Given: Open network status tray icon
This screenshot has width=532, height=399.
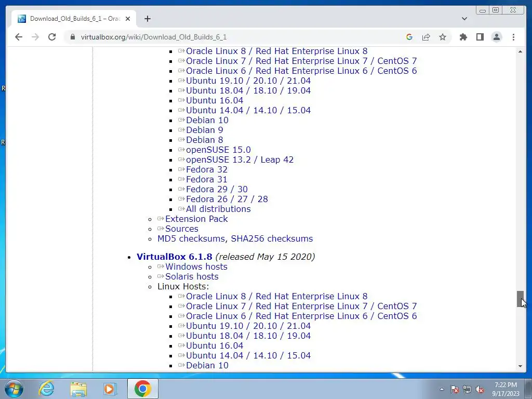Looking at the screenshot, I should point(467,389).
